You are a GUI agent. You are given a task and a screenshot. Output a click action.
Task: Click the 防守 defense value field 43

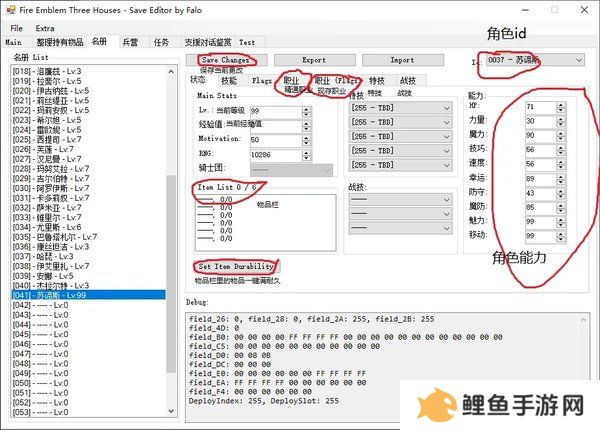click(x=541, y=193)
